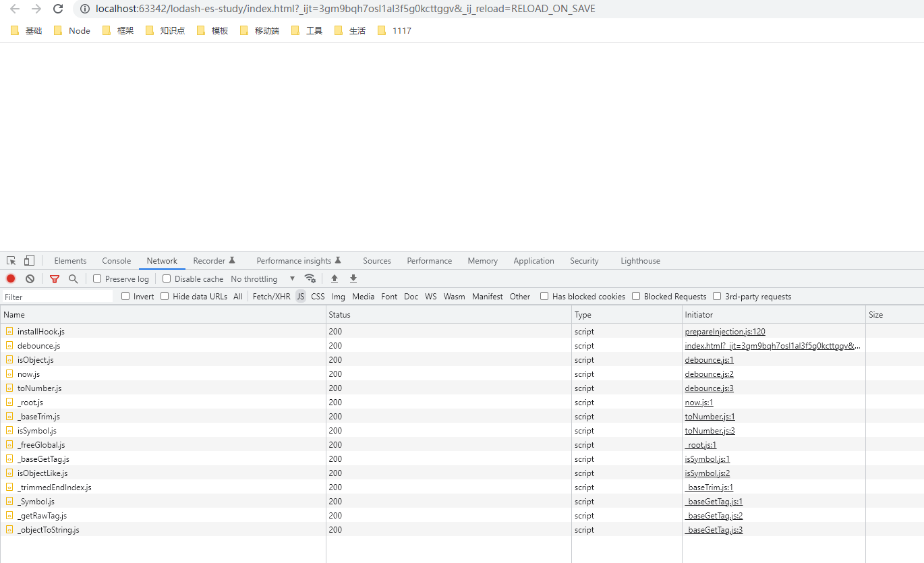Select the isObjectLike.js request row
Viewport: 924px width, 563px height.
[x=462, y=473]
